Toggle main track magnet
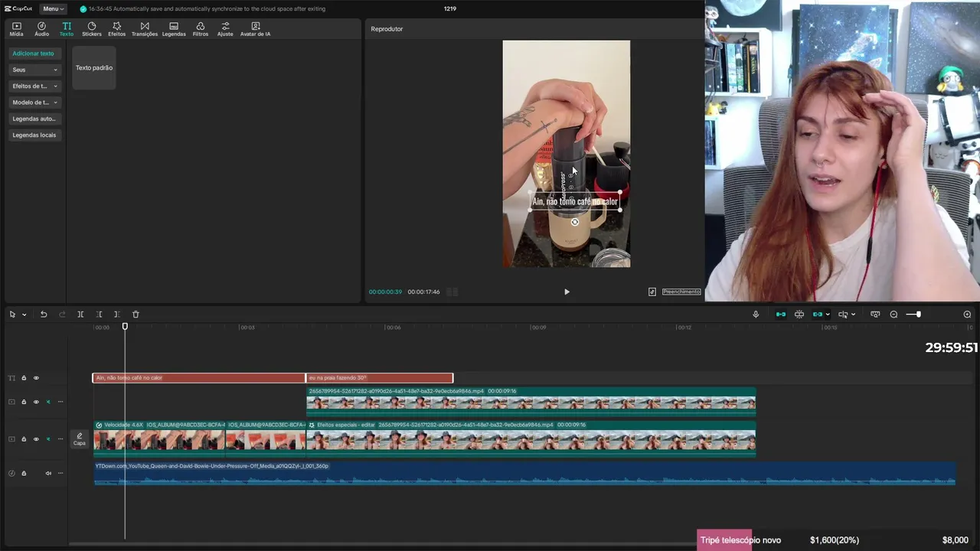This screenshot has height=551, width=980. [781, 315]
